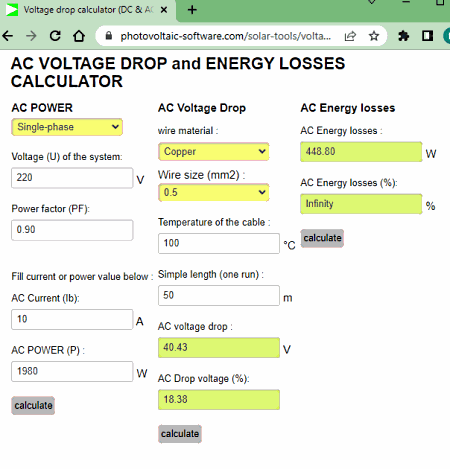Open a new browser tab

coord(192,10)
